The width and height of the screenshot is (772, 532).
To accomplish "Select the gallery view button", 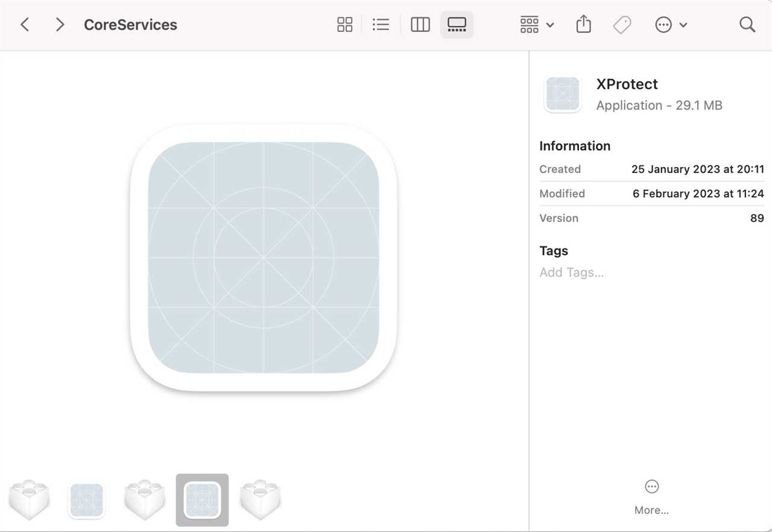I will click(457, 25).
